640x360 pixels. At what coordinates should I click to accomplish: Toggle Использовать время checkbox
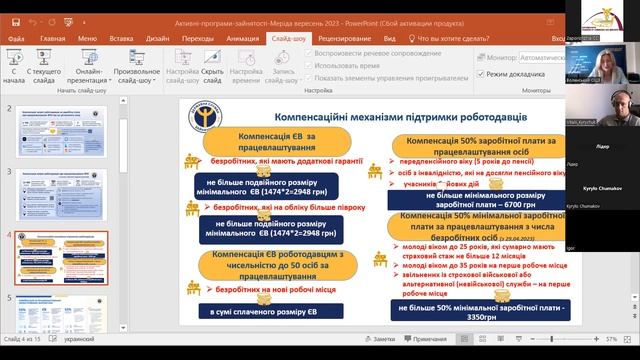tap(309, 66)
